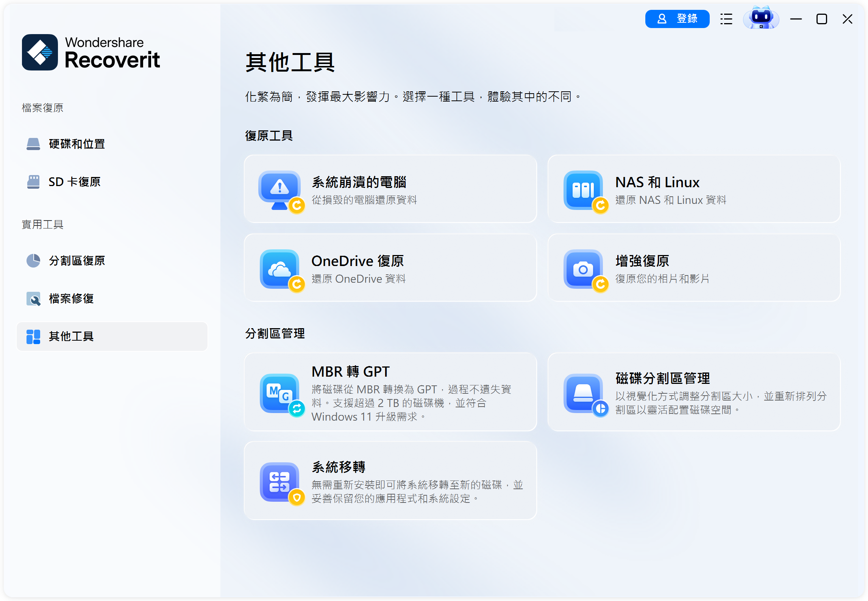Click the 磁碟分割區管理 disk icon

click(585, 395)
